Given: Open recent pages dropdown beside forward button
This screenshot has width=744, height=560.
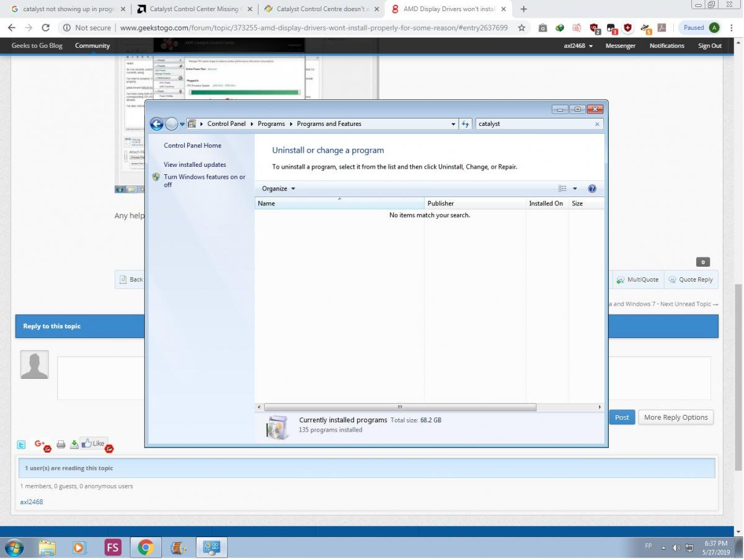Looking at the screenshot, I should (x=182, y=124).
